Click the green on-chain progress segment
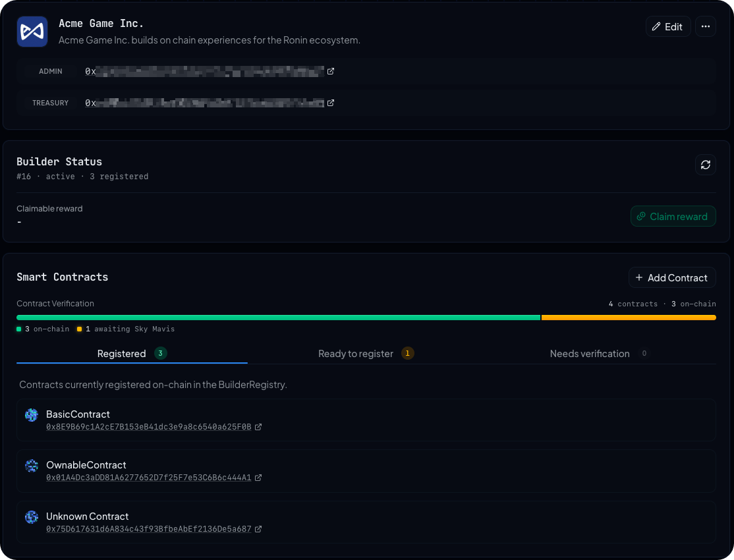This screenshot has height=560, width=734. (279, 318)
